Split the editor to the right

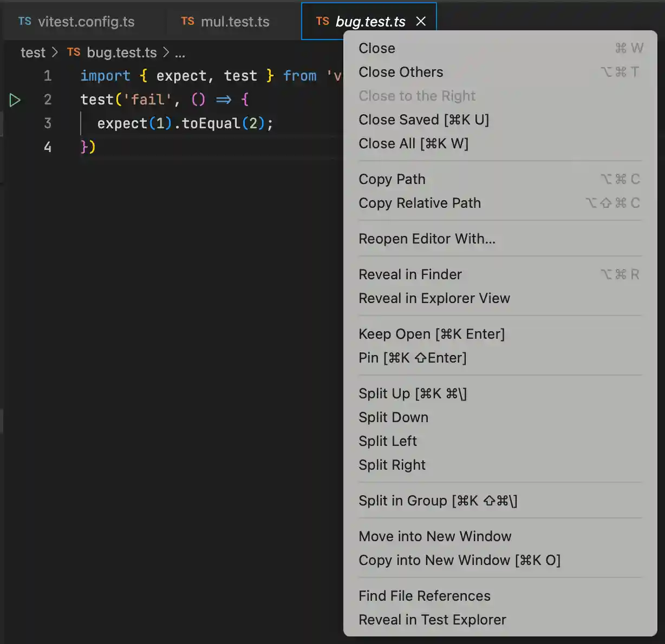[392, 465]
